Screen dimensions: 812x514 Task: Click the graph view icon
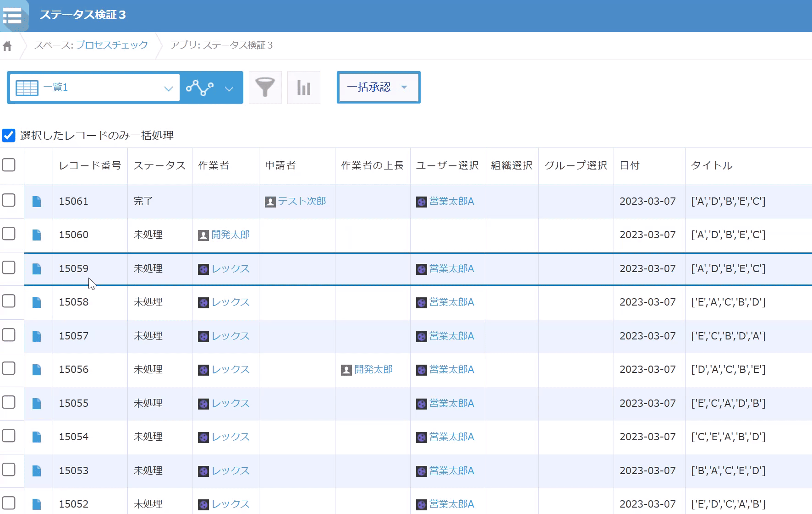coord(200,87)
